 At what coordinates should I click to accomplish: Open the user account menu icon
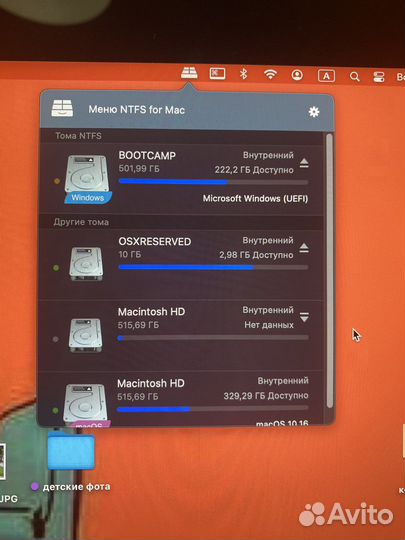click(x=297, y=75)
